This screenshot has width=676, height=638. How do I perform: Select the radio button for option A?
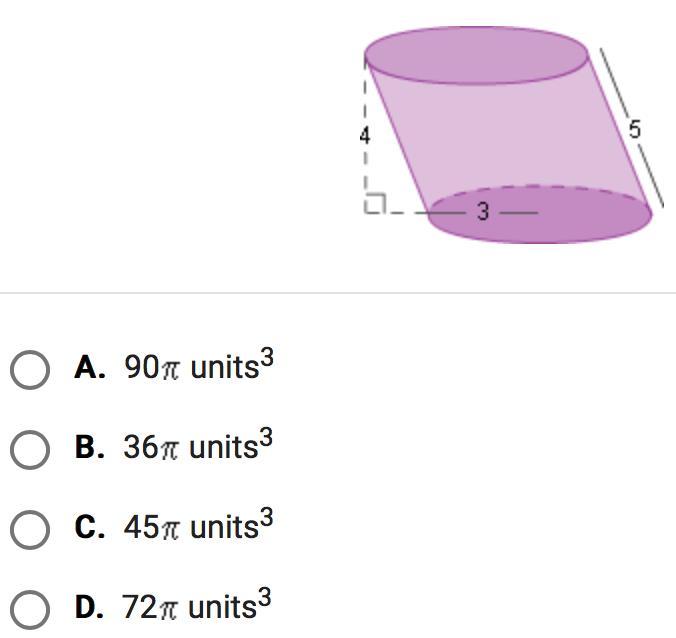point(30,369)
